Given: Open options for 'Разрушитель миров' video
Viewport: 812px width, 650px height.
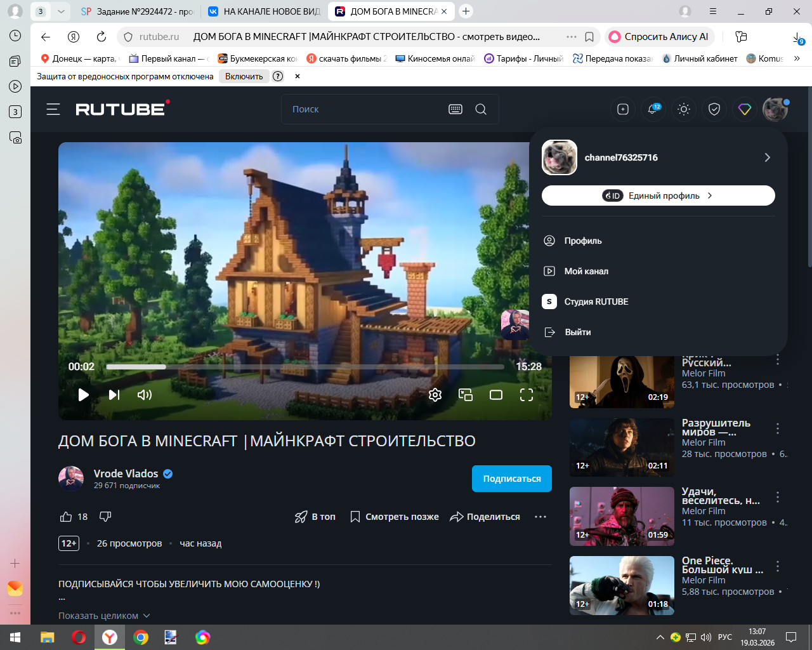Looking at the screenshot, I should pyautogui.click(x=778, y=428).
